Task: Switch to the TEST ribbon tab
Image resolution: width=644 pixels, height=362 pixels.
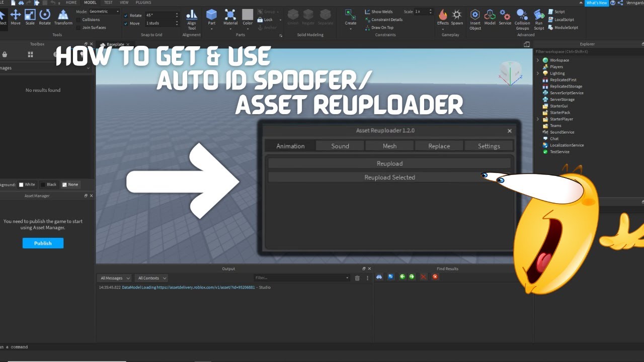Action: [x=108, y=3]
